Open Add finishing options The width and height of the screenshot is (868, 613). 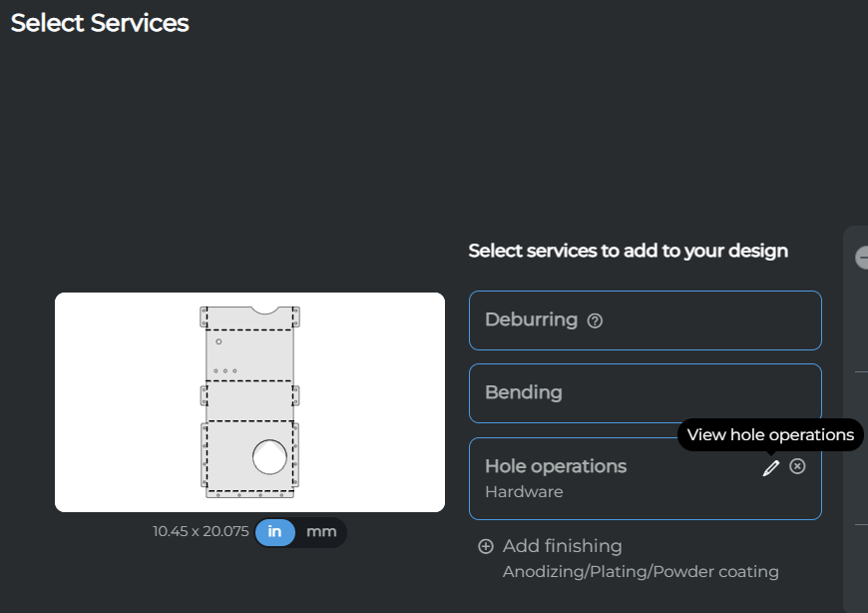[x=562, y=546]
